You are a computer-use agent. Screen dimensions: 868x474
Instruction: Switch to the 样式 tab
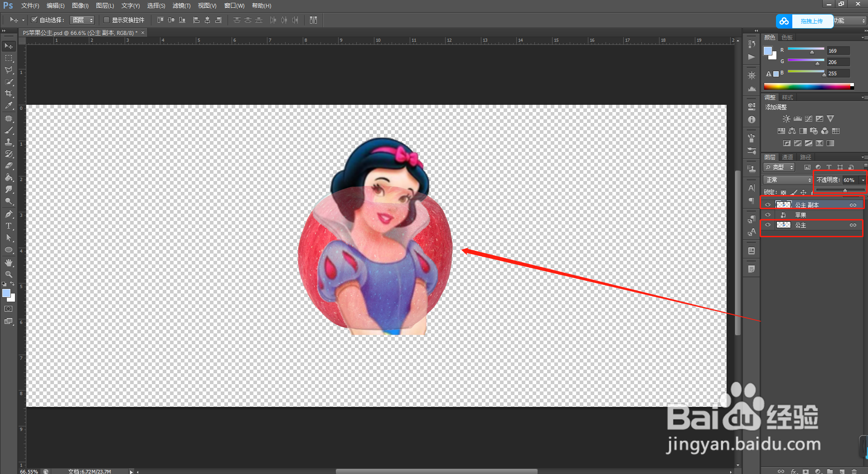(x=787, y=98)
